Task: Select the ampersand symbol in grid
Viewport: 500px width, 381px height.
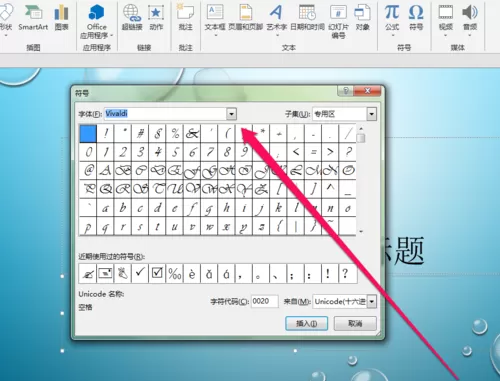Action: [x=192, y=133]
